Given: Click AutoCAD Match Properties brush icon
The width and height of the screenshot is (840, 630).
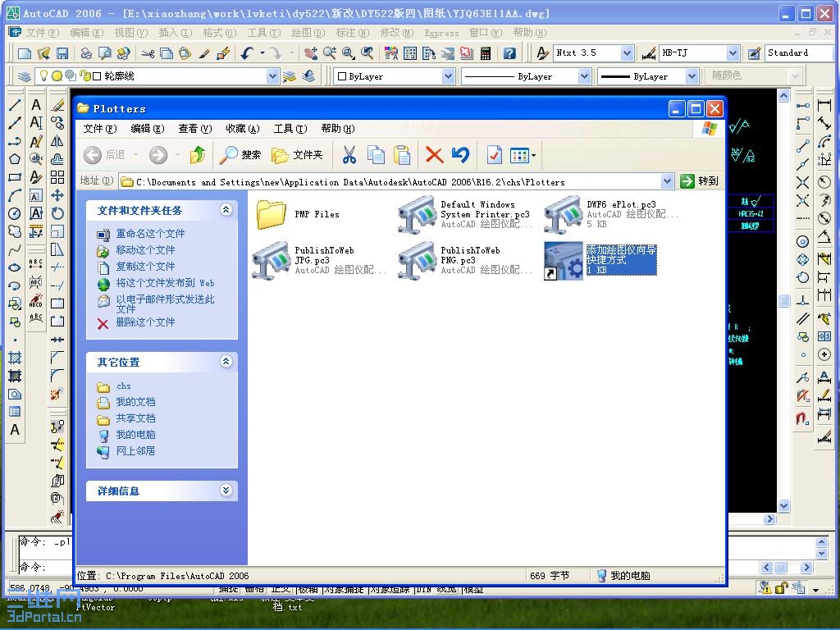Looking at the screenshot, I should pos(204,53).
